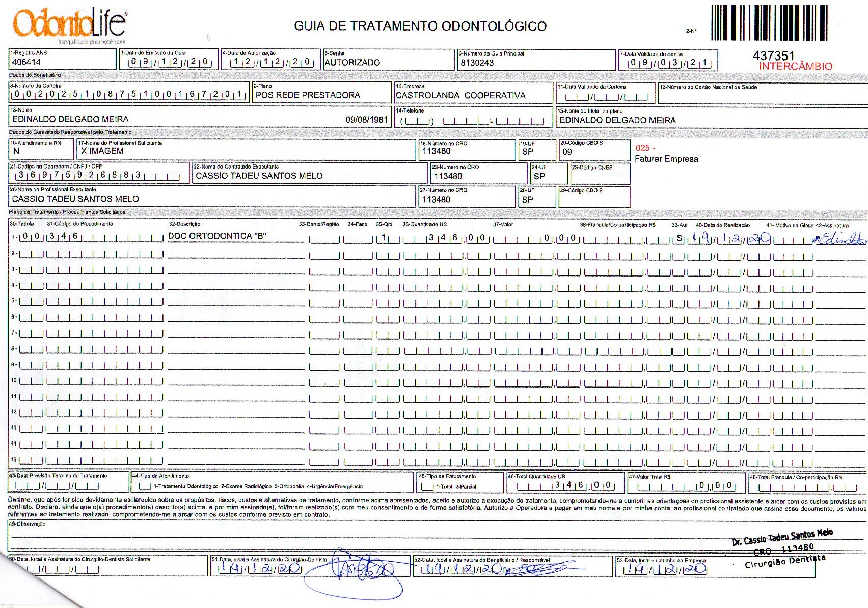Select the description DOC ORTODONTICA "B"
The image size is (868, 608).
[x=218, y=236]
